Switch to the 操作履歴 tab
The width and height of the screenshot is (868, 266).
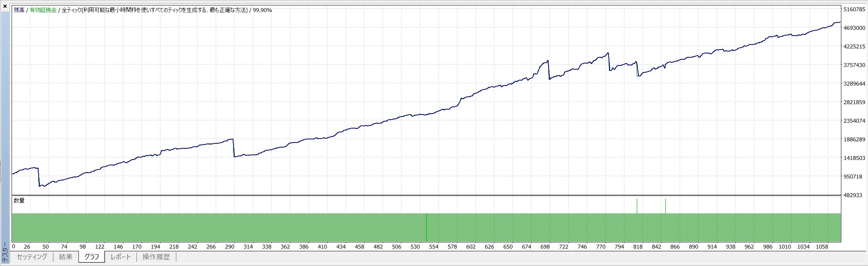(156, 257)
